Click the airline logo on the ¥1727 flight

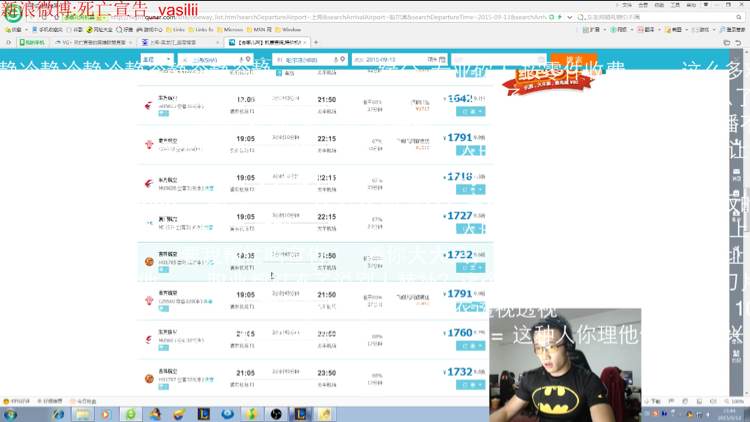tap(149, 222)
